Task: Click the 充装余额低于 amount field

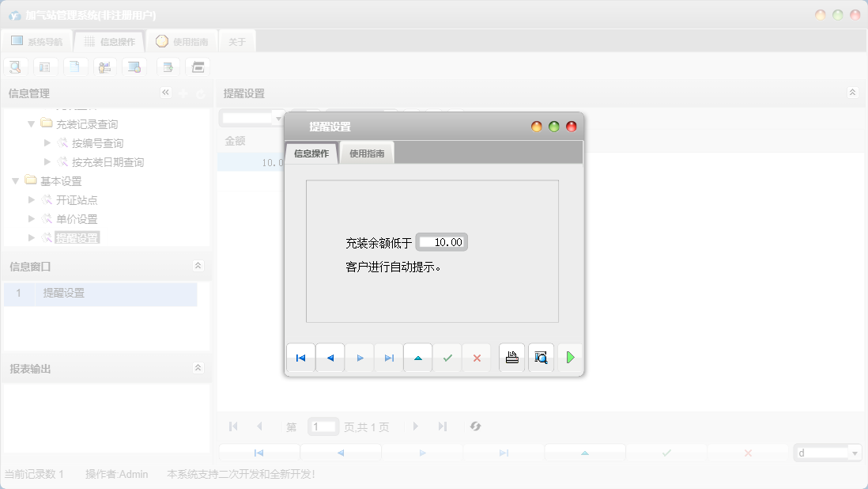Action: (442, 242)
